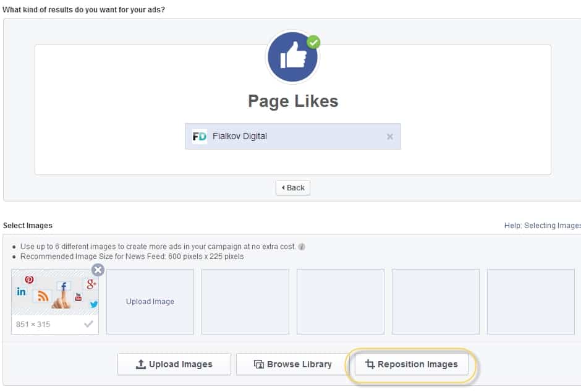The image size is (581, 392).
Task: Toggle the checkmark beside 851 × 315
Action: click(x=88, y=324)
